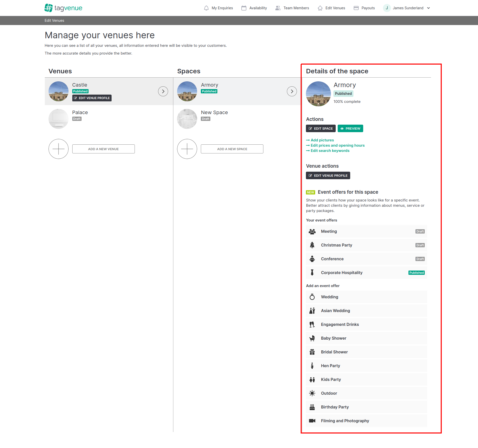Click the Christmas Party tree icon
This screenshot has height=448, width=478.
click(312, 245)
